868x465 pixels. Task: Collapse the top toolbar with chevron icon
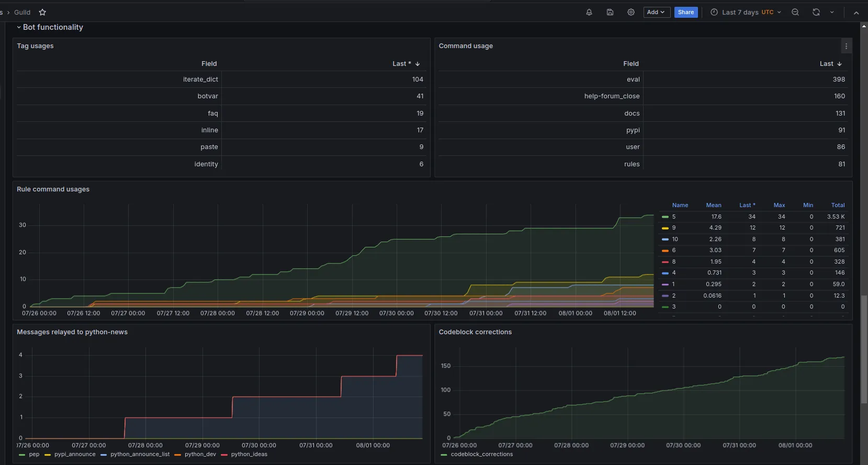(x=856, y=13)
